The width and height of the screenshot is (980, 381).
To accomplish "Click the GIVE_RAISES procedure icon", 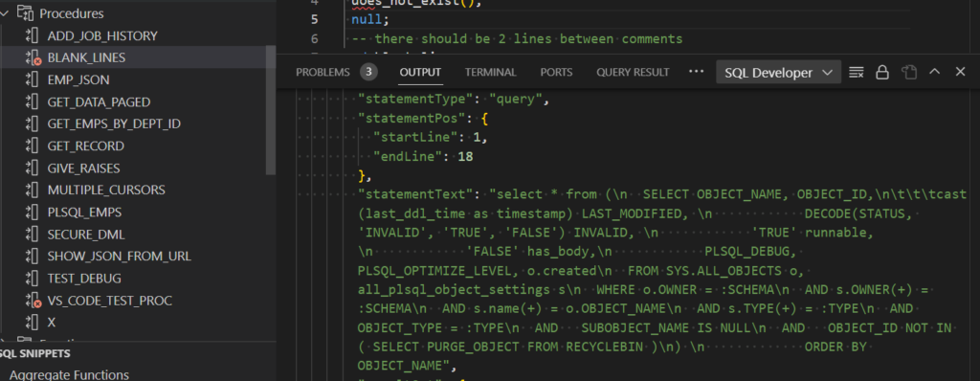I will tap(32, 168).
